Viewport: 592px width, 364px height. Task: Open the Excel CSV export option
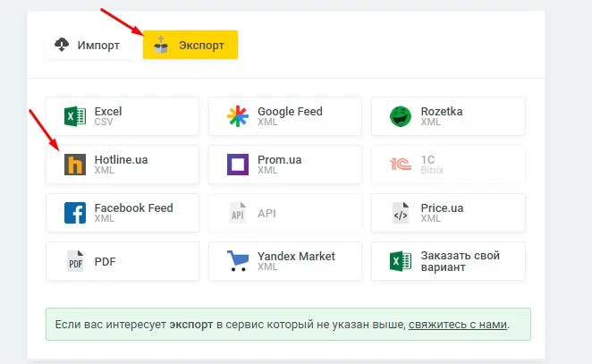(123, 116)
